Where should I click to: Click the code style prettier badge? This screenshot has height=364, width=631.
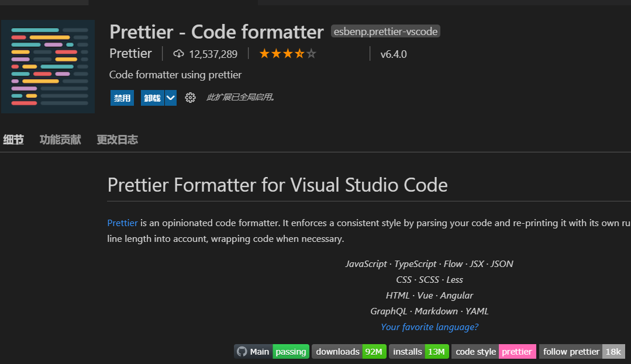click(x=494, y=351)
